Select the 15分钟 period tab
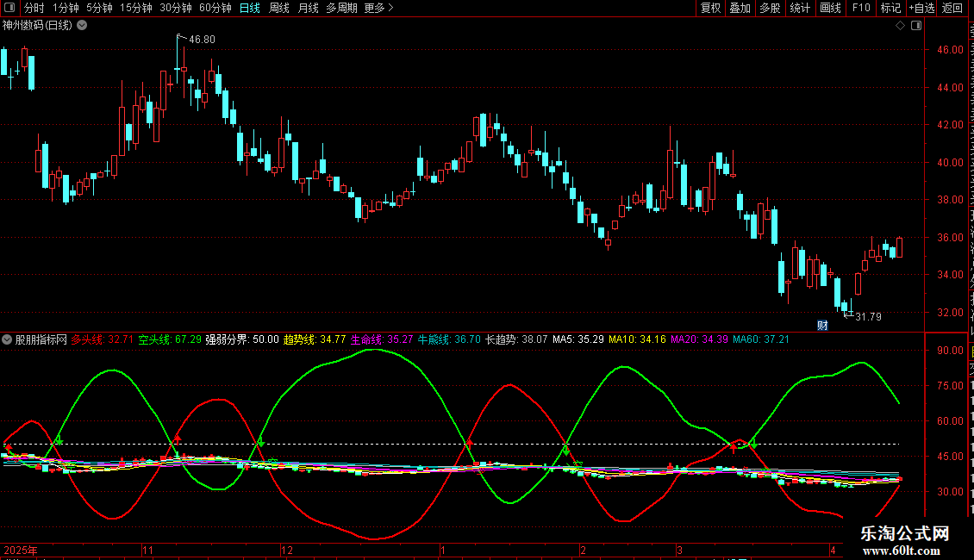Viewport: 974px width, 560px height. [x=135, y=8]
